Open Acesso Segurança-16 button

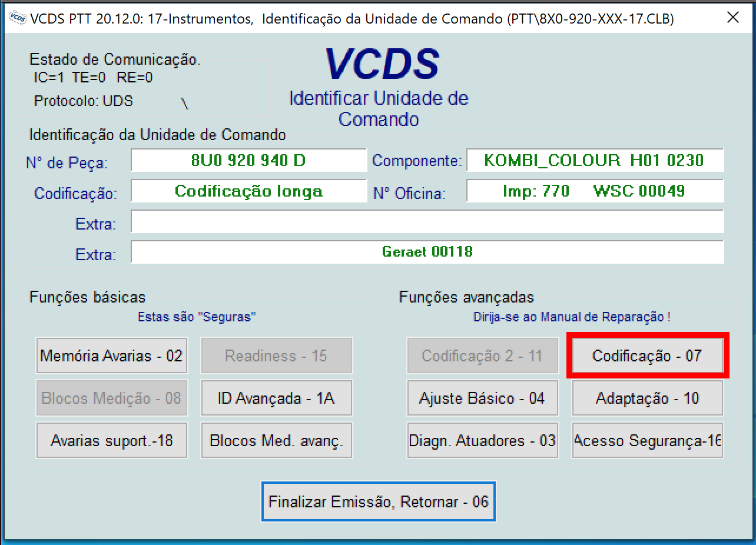(x=648, y=441)
